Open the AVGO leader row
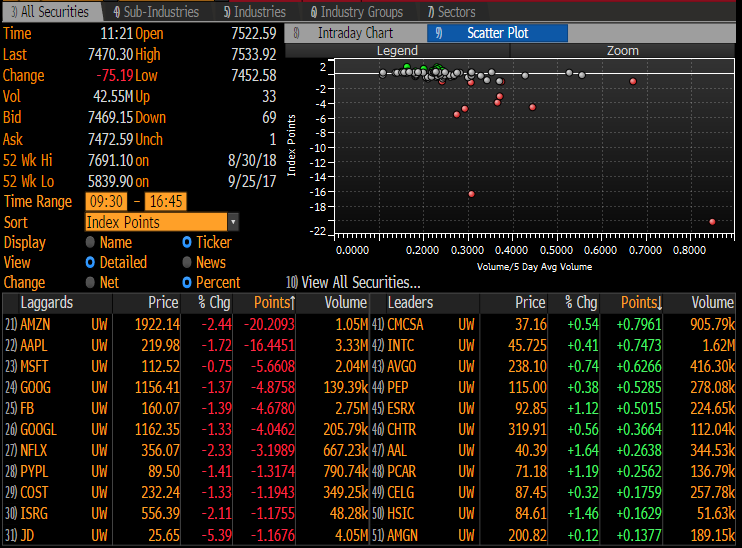This screenshot has height=548, width=742. pyautogui.click(x=554, y=367)
